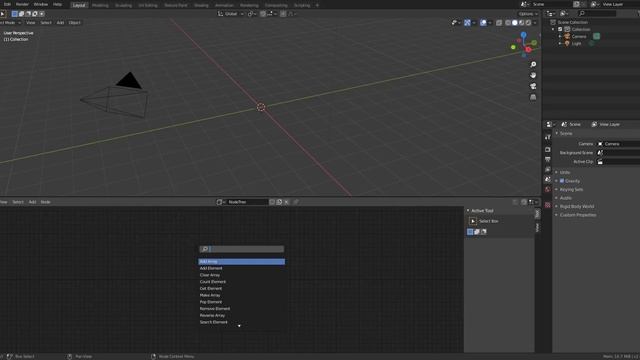Click the Move view hand icon
The width and height of the screenshot is (640, 360).
[x=533, y=75]
